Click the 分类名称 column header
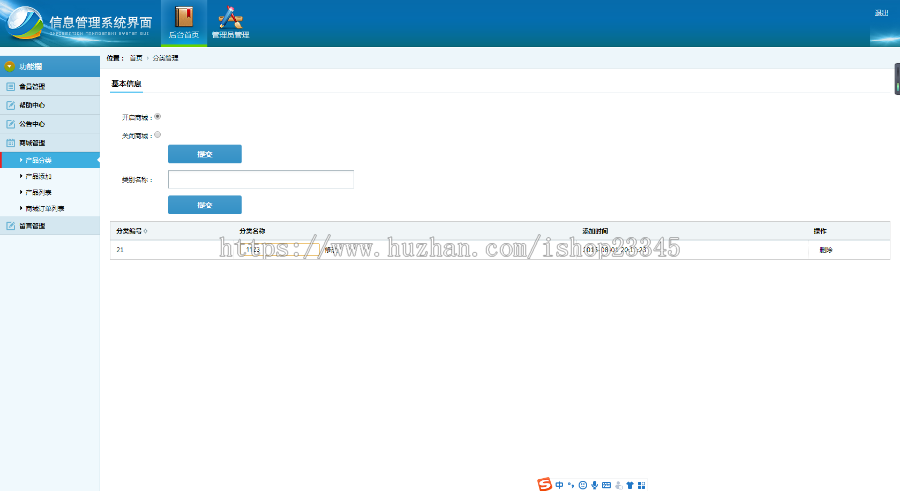The image size is (900, 491). pos(252,231)
